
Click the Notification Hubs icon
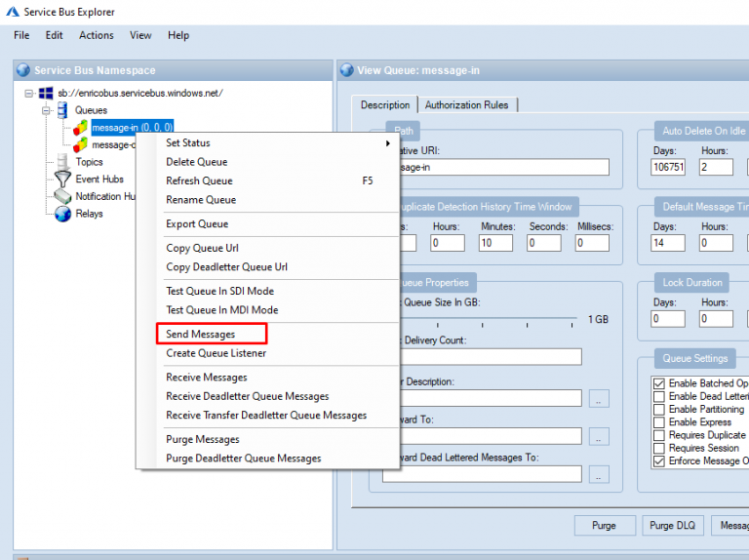pos(62,196)
